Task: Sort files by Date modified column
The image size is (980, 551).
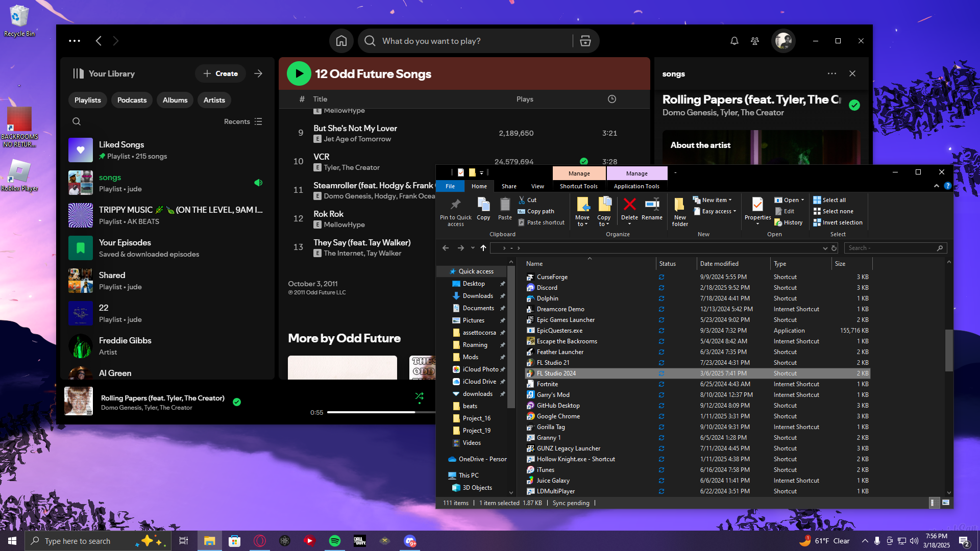Action: click(733, 264)
